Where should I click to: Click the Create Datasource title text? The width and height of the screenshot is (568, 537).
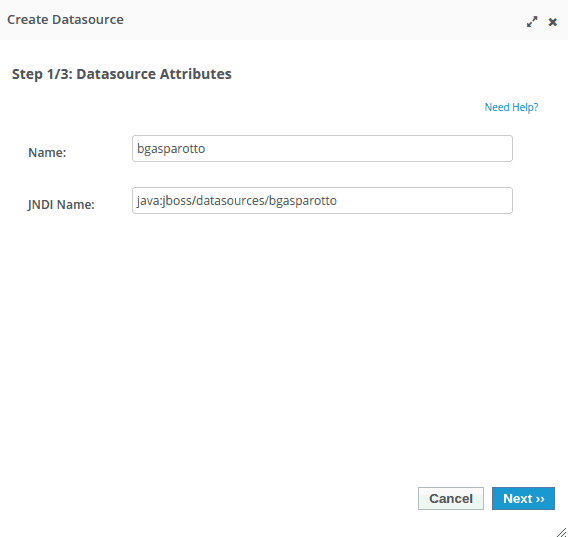[65, 20]
